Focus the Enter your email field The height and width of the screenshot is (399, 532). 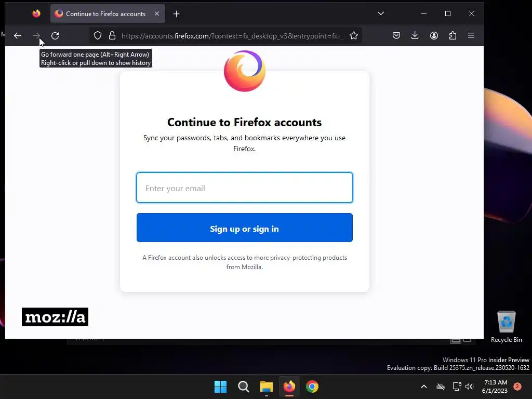tap(245, 188)
